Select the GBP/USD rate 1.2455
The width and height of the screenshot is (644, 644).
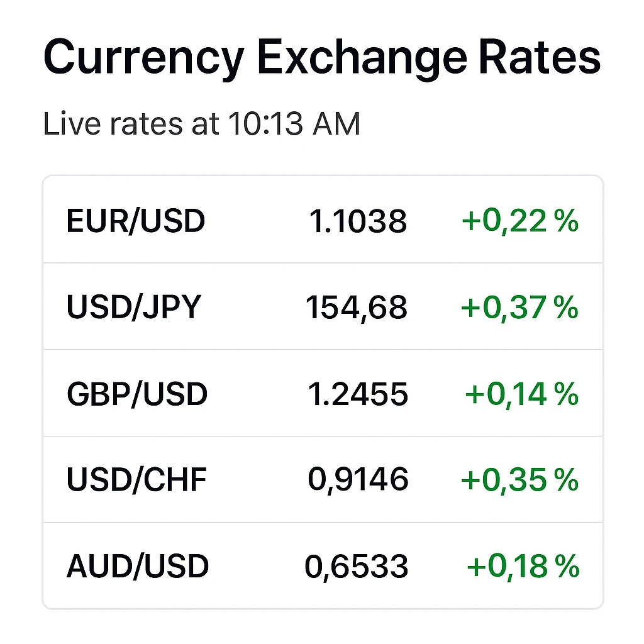(358, 394)
